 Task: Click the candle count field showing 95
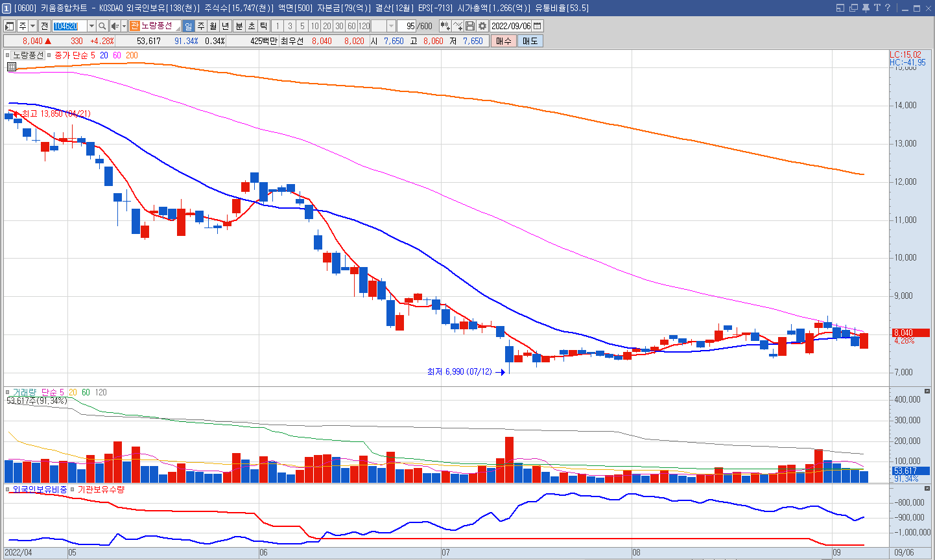pos(407,26)
